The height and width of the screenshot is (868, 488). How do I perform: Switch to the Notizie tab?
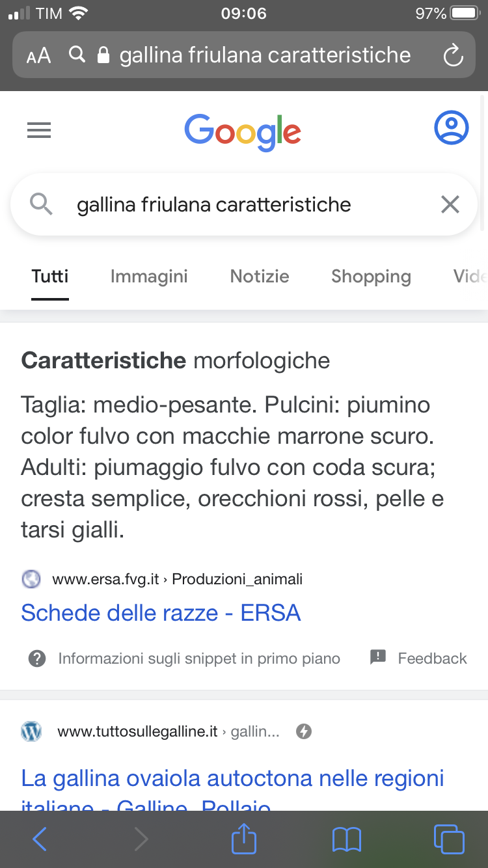point(260,276)
